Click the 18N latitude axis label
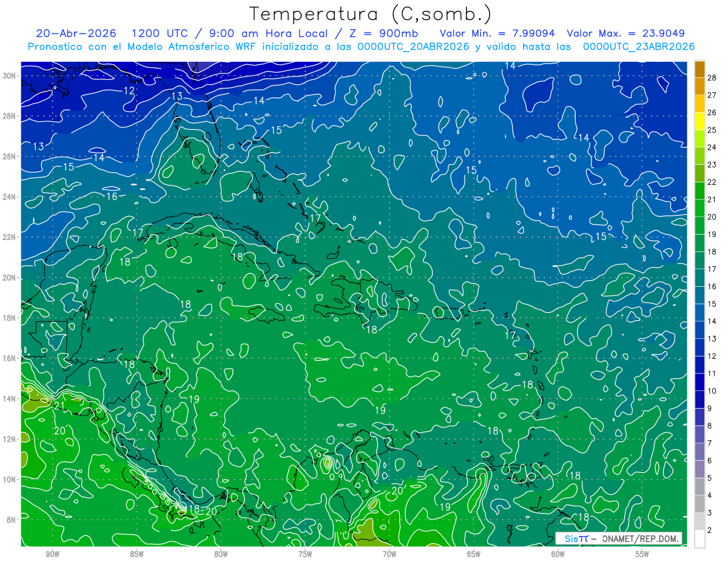 coord(10,318)
